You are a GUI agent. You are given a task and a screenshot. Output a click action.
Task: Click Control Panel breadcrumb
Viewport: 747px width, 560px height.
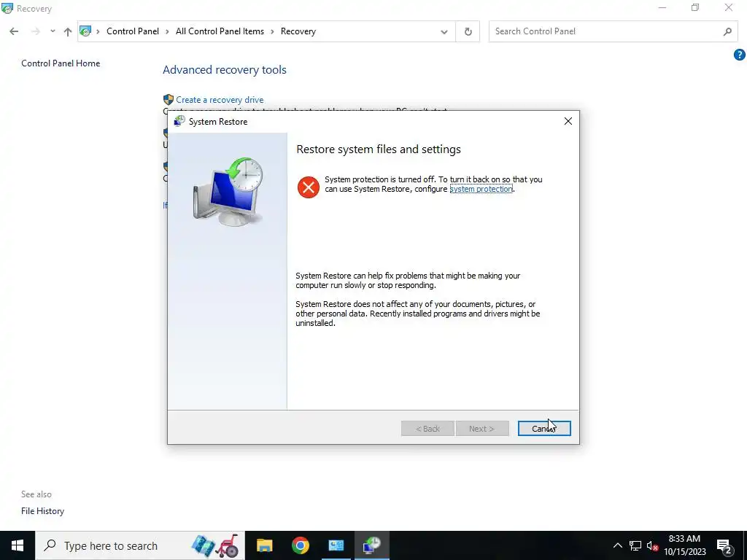coord(133,31)
